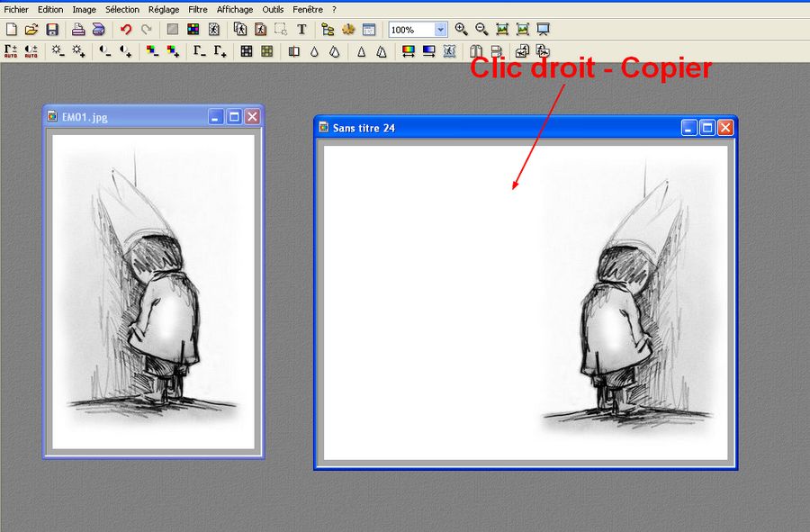Image resolution: width=810 pixels, height=532 pixels.
Task: Click the zoom field showing 100%
Action: 410,30
